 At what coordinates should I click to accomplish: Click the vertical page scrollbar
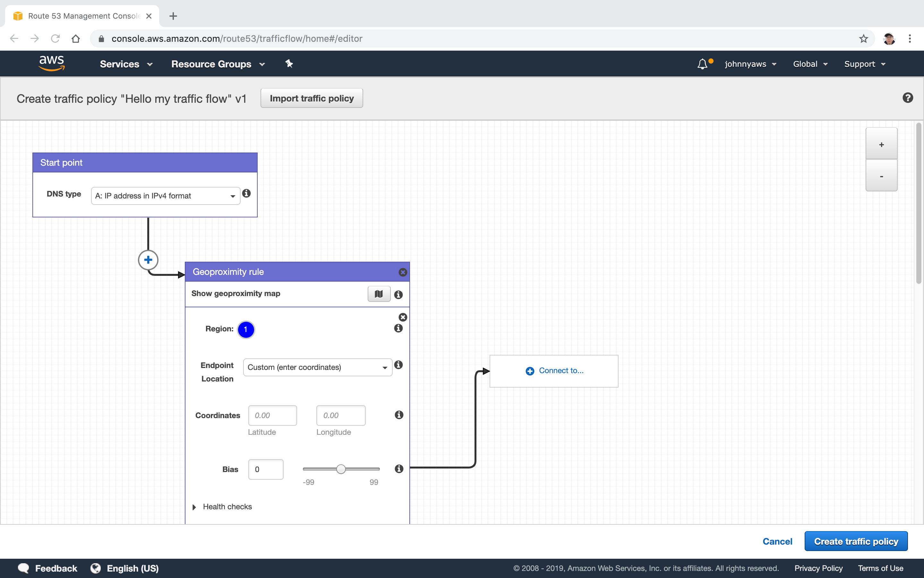tap(919, 203)
